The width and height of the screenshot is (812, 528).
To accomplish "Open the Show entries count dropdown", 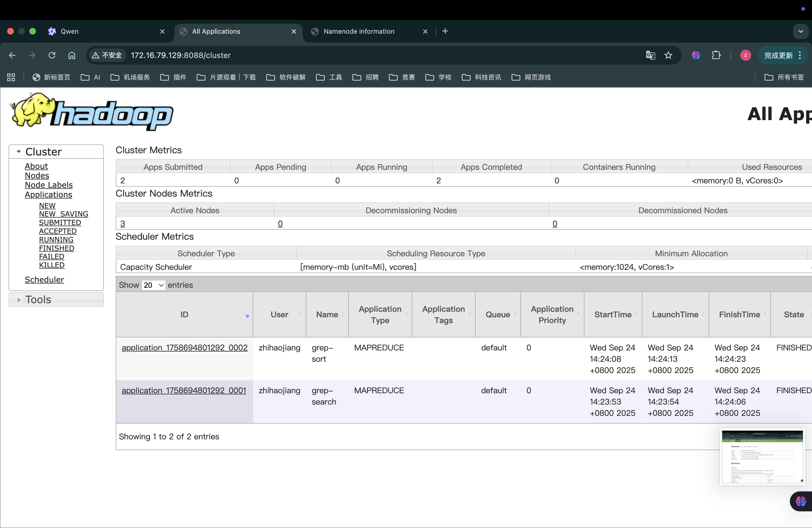I will [154, 285].
